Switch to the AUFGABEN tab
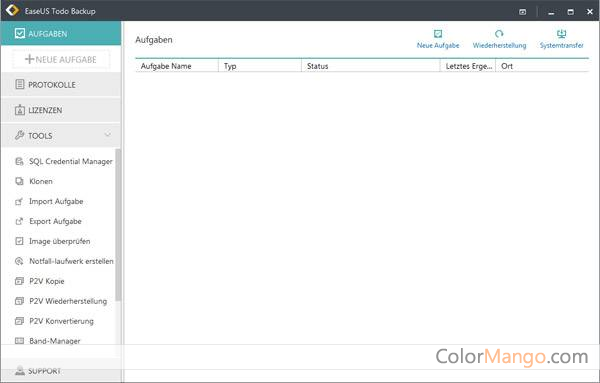The width and height of the screenshot is (600, 383). [x=61, y=34]
